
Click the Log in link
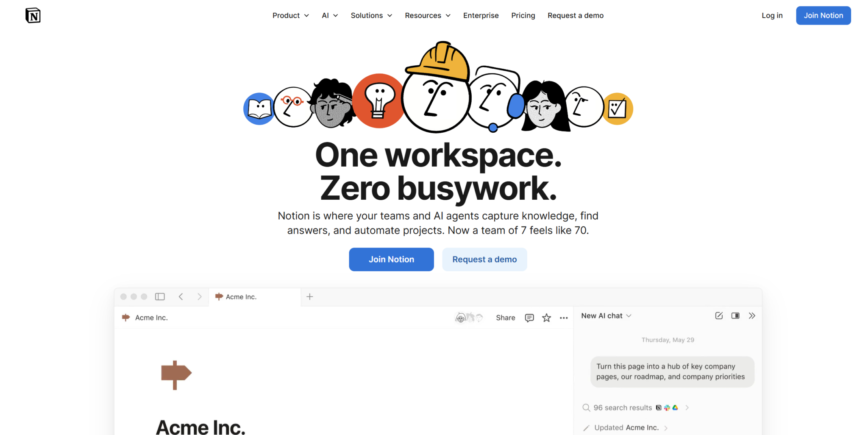[772, 16]
